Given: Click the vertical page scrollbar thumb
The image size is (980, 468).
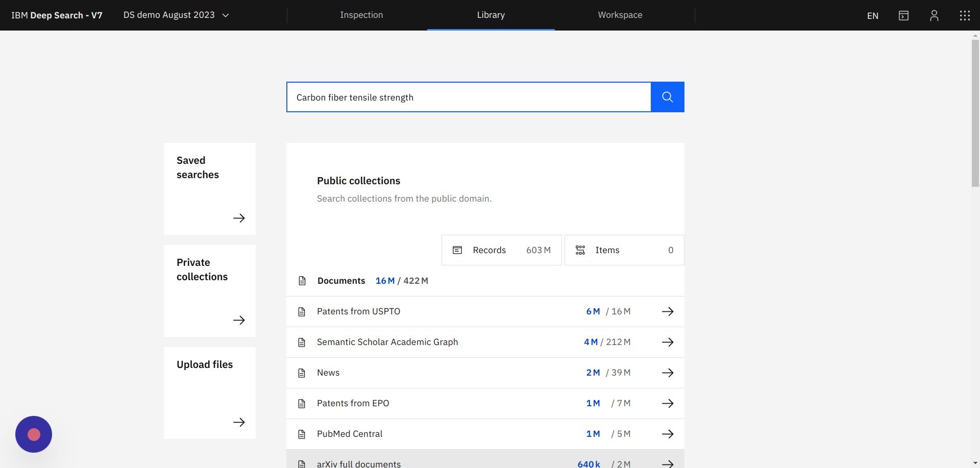Looking at the screenshot, I should pyautogui.click(x=975, y=113).
